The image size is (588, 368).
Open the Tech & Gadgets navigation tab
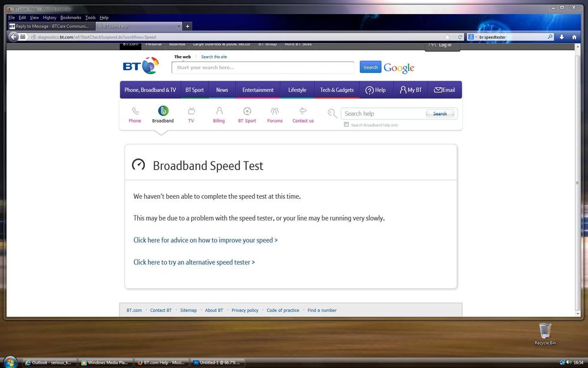point(337,90)
